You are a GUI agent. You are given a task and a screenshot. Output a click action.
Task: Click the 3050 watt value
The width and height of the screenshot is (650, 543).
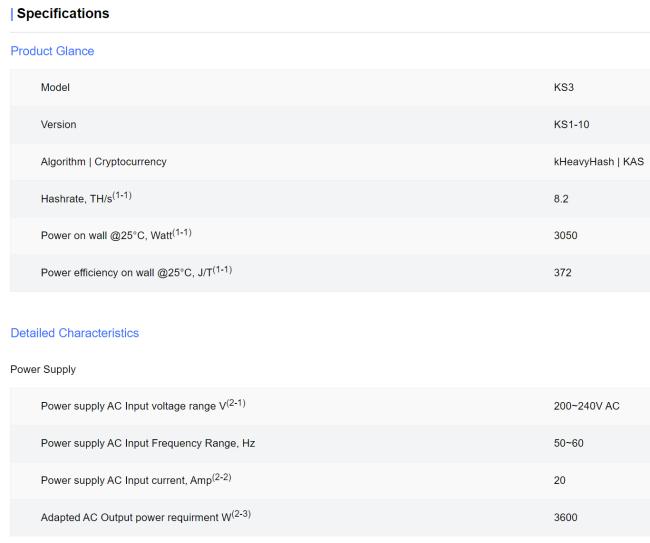(x=565, y=235)
